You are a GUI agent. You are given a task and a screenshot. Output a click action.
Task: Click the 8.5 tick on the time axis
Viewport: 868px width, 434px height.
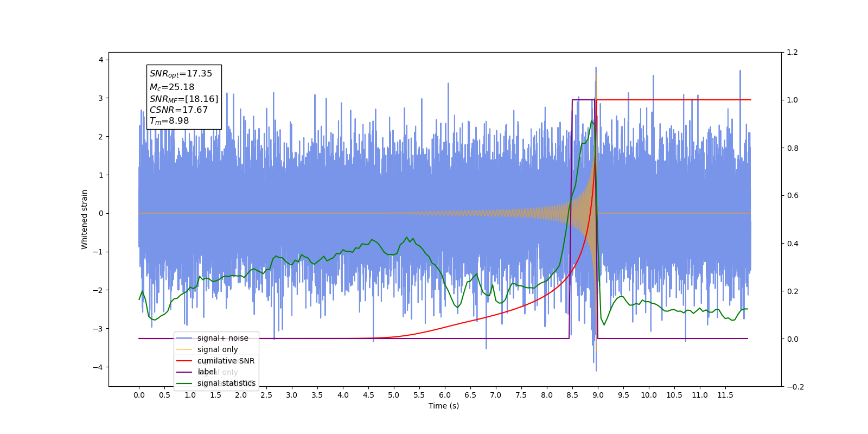[572, 395]
